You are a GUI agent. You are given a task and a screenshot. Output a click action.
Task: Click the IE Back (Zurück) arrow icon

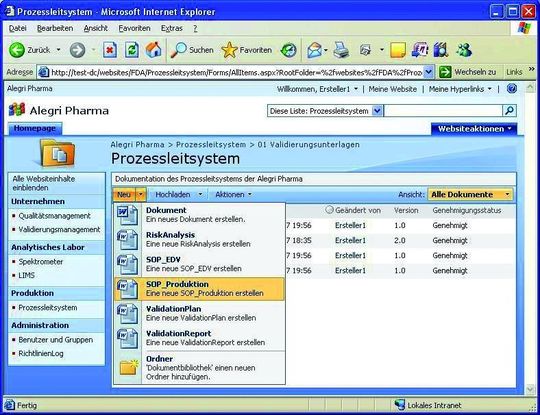[17, 50]
